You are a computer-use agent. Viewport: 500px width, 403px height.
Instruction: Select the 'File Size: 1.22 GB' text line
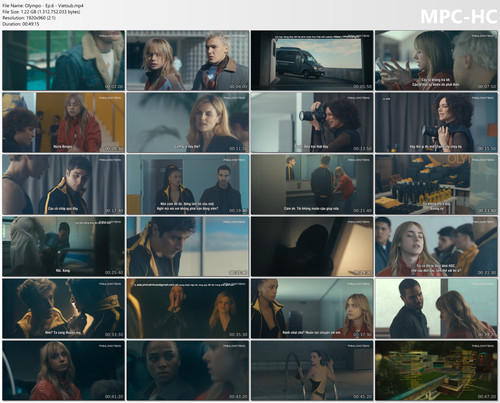(41, 12)
